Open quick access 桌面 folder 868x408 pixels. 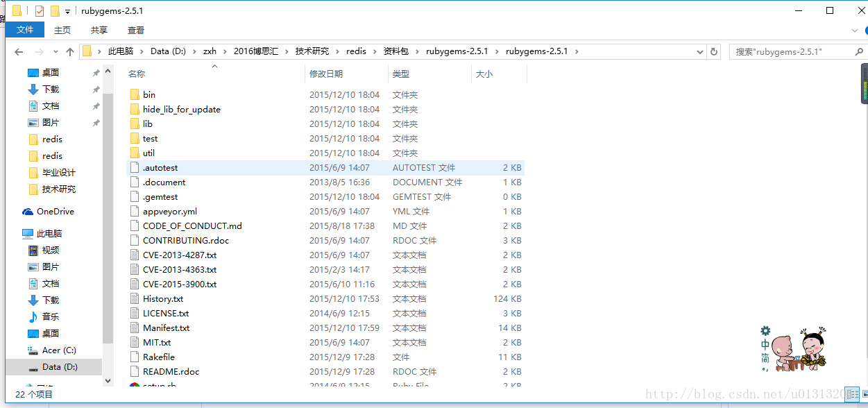51,72
